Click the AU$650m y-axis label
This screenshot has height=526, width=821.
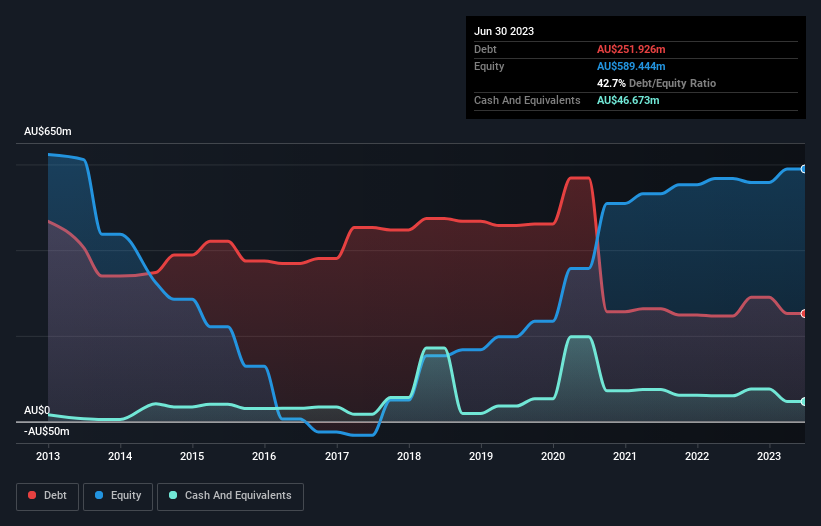pyautogui.click(x=48, y=131)
